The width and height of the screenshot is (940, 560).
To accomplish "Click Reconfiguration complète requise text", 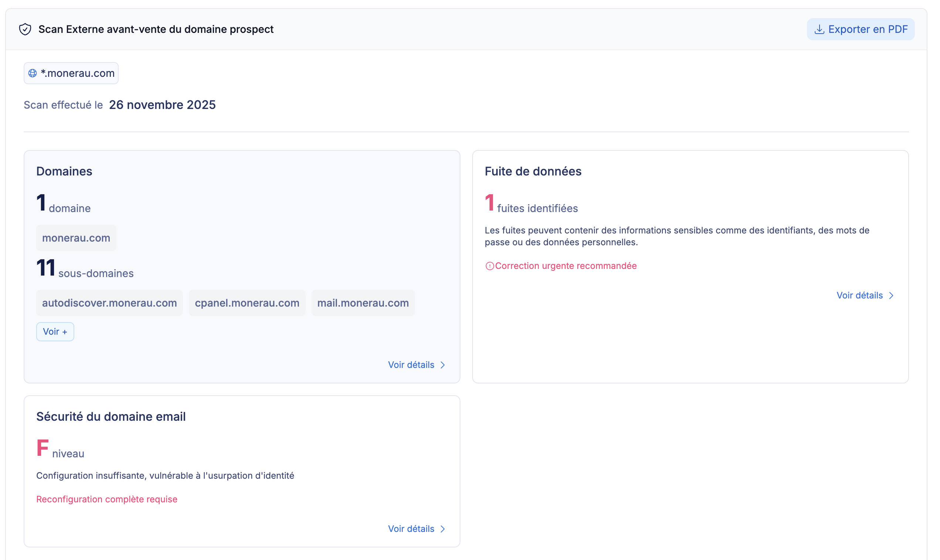I will coord(107,499).
